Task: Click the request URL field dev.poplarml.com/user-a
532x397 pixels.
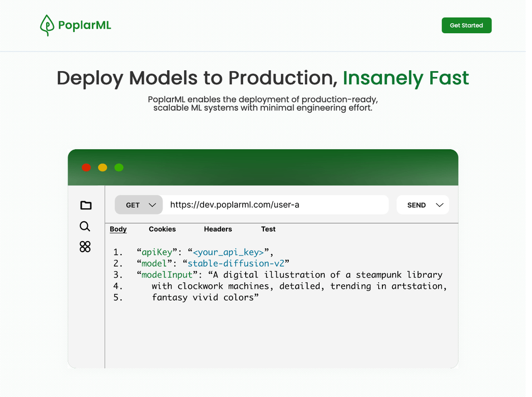Action: pos(275,205)
